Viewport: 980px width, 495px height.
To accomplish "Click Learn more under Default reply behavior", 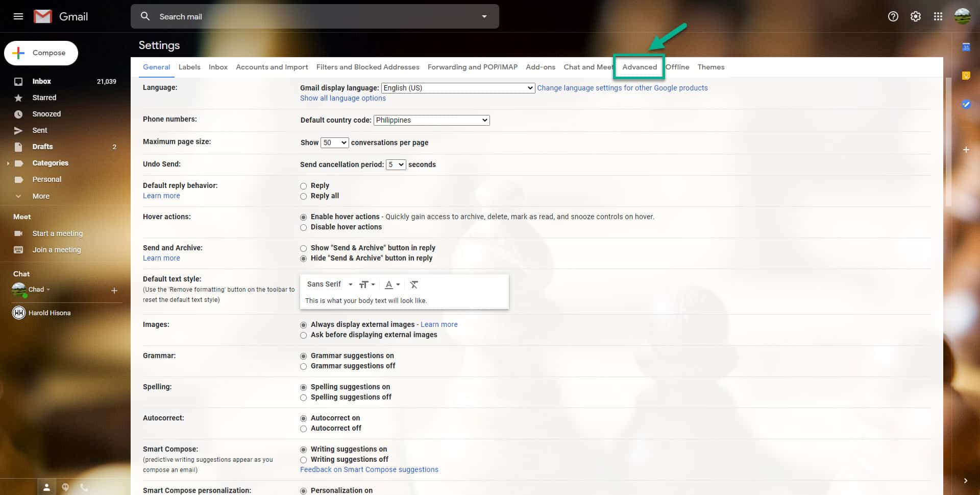I will coord(161,196).
